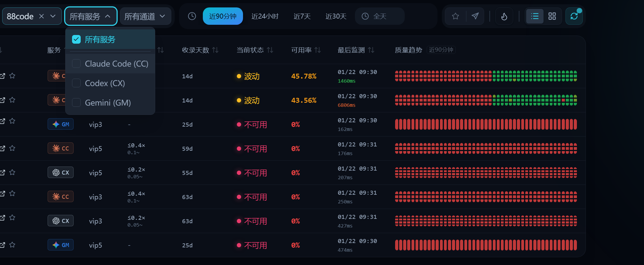Star the vip3 GM row

12,121
